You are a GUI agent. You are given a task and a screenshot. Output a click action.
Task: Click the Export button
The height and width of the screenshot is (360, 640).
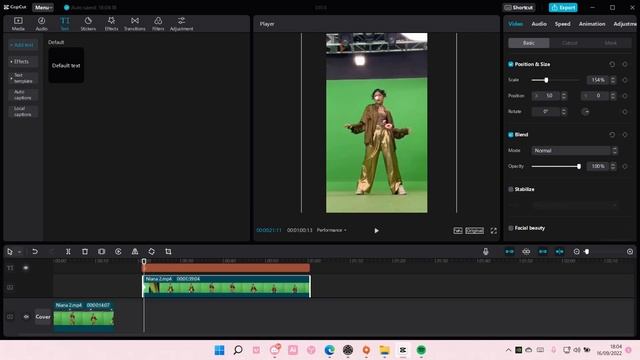click(x=563, y=7)
